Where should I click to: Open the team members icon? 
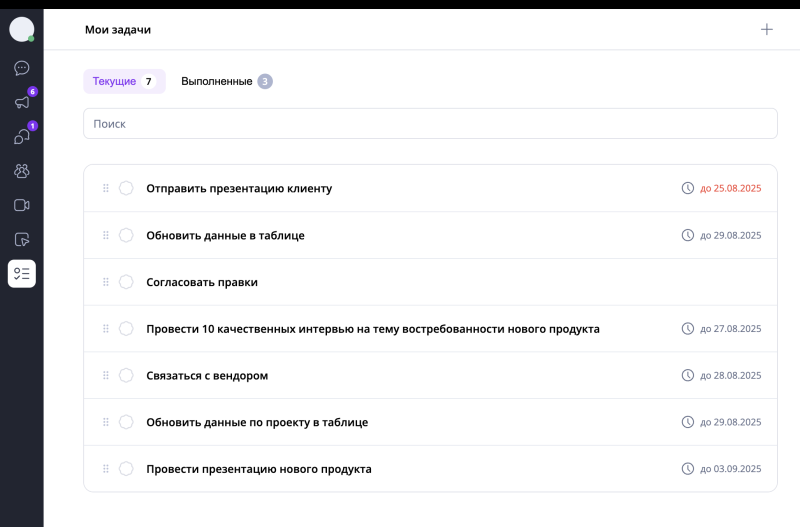[x=21, y=171]
